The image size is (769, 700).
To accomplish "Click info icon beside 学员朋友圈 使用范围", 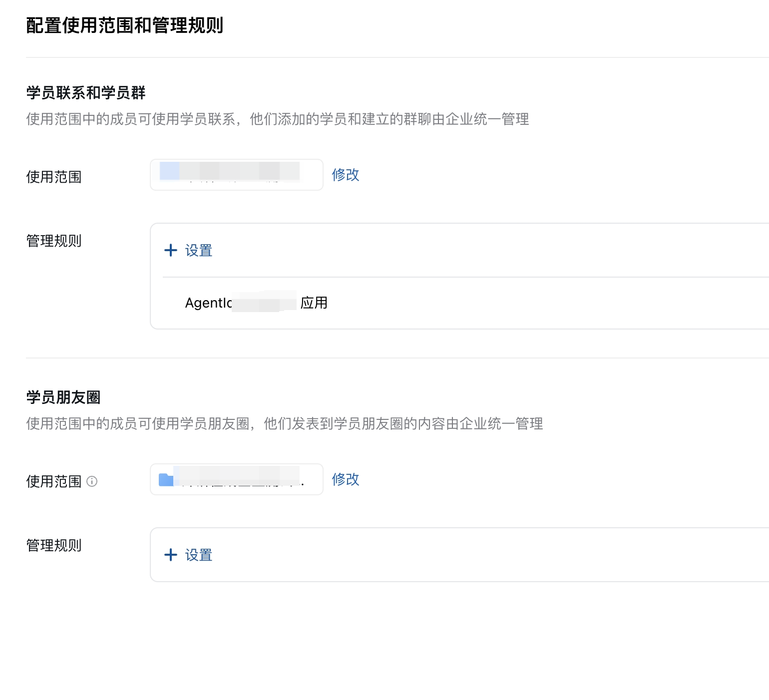I will [x=92, y=481].
